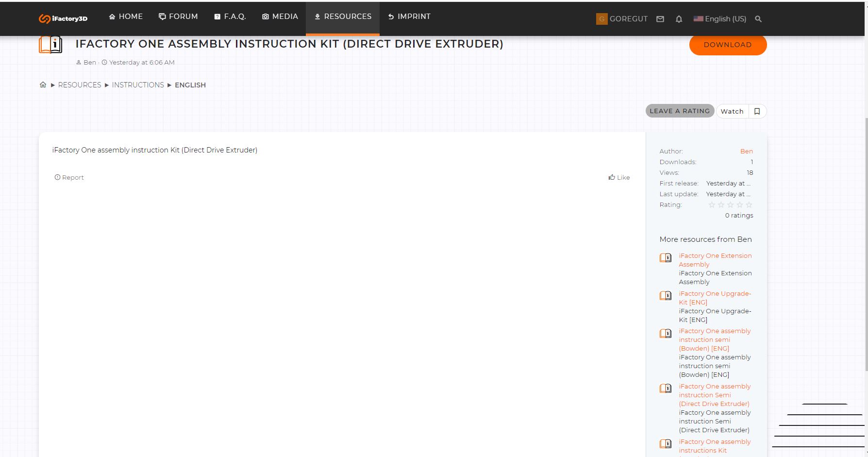Open iFactory One Upgrade-Kit [ENG] link
This screenshot has width=868, height=457.
715,298
